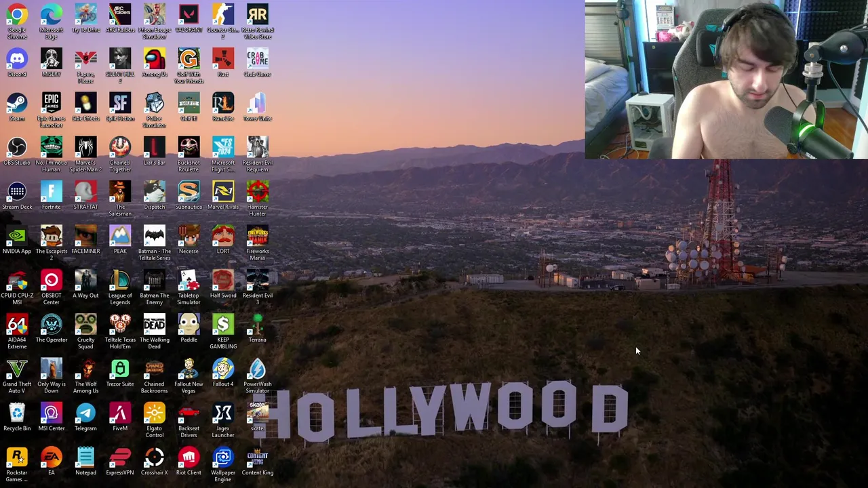Select the Resident Evil Requiem icon
868x488 pixels.
(x=258, y=146)
